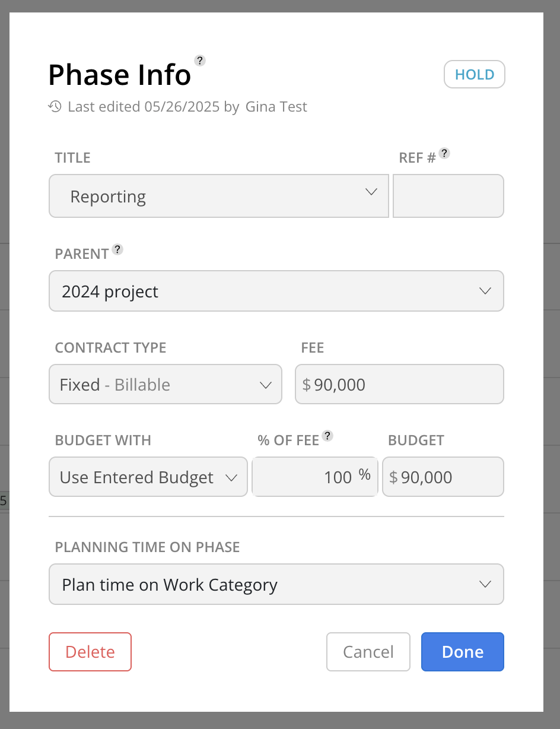Toggle the HOLD status button
This screenshot has width=560, height=729.
click(475, 75)
